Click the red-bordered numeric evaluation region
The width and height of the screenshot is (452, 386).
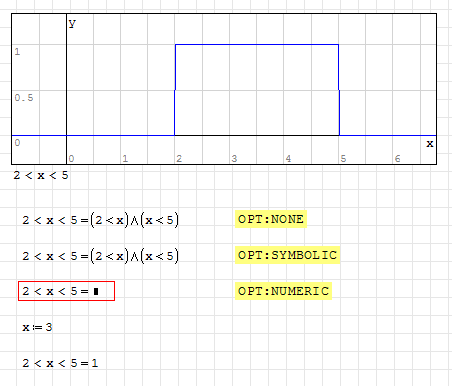tap(67, 291)
